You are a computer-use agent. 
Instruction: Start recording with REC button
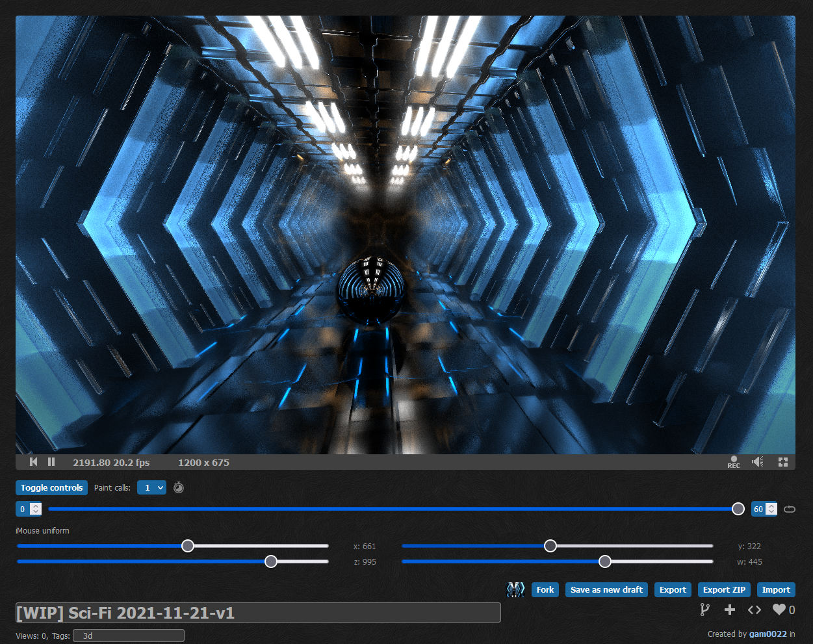[734, 462]
